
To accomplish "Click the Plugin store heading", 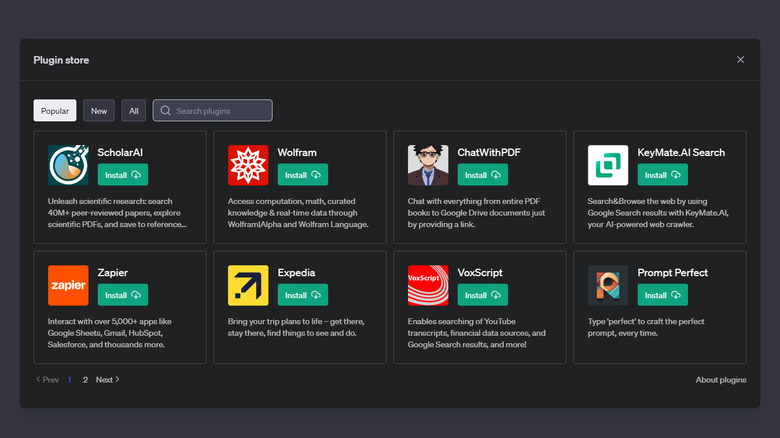I will tap(61, 60).
